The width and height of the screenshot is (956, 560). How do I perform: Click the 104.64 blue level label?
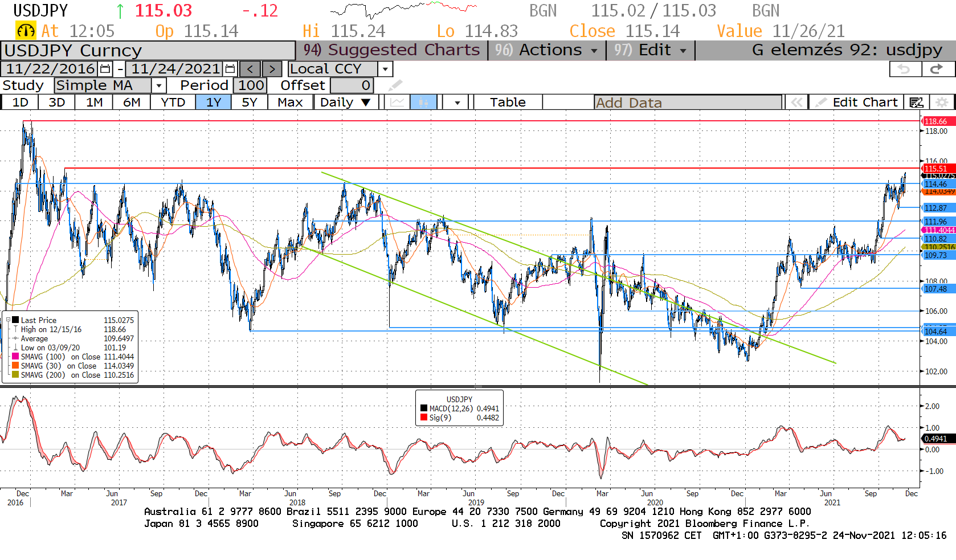point(937,332)
